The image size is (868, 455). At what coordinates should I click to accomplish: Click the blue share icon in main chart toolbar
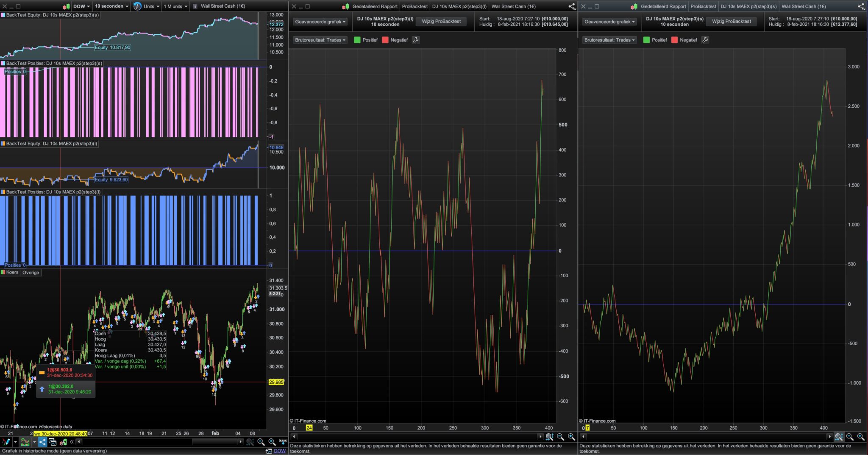point(42,442)
